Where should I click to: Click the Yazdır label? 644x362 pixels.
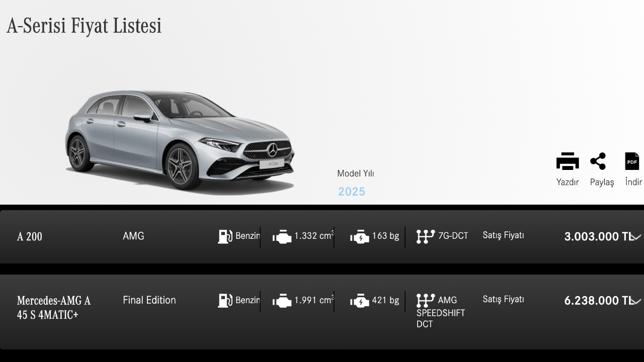click(568, 182)
